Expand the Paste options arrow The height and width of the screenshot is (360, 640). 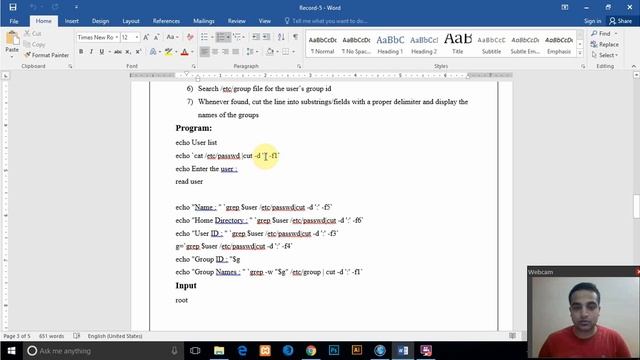pyautogui.click(x=12, y=56)
